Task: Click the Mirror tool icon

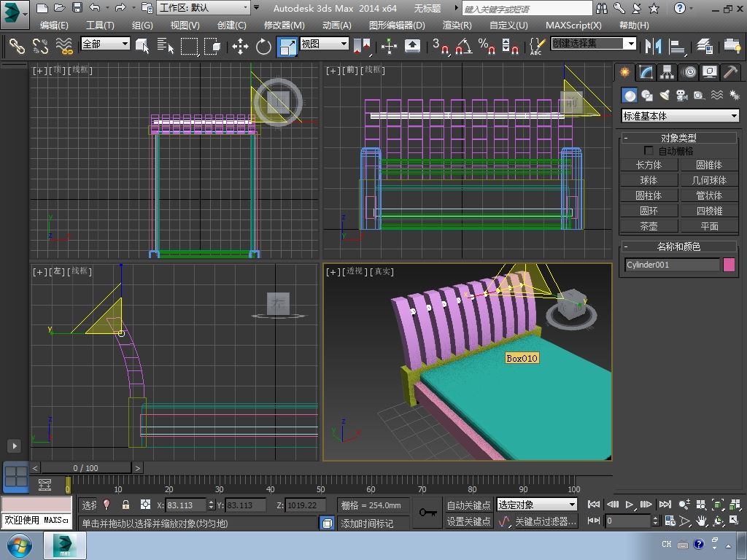Action: click(x=653, y=47)
